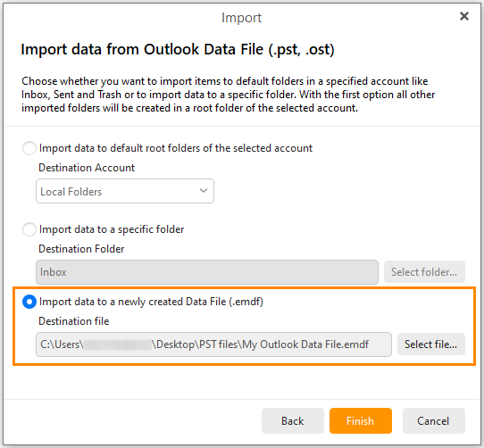This screenshot has width=484, height=448.
Task: Click the Select file... button
Action: [x=431, y=344]
